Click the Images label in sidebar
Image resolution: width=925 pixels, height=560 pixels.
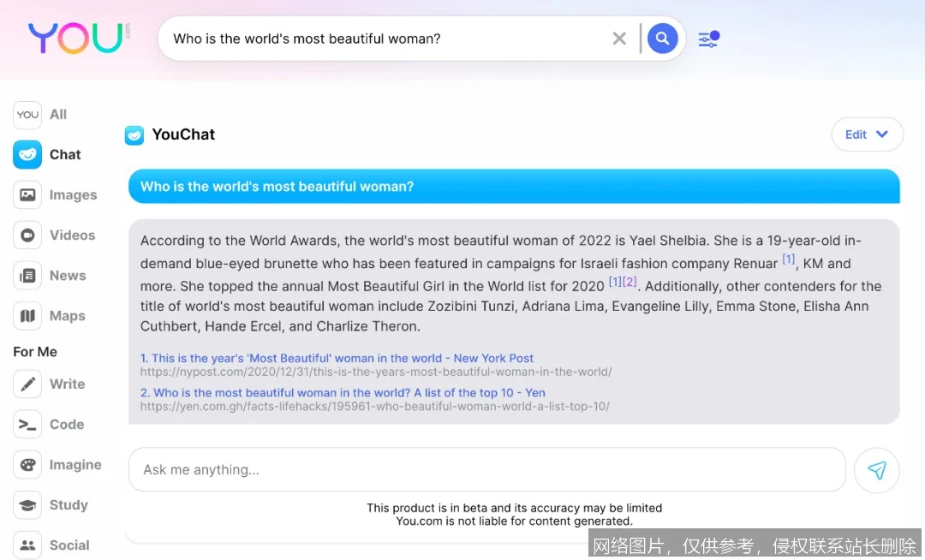(73, 195)
